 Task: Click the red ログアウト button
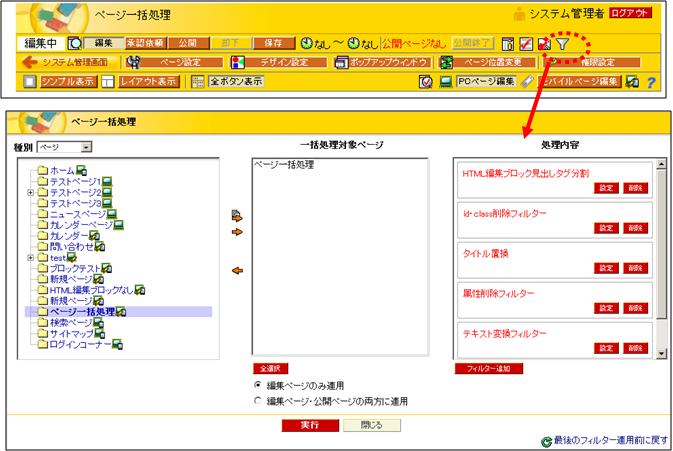pos(630,13)
